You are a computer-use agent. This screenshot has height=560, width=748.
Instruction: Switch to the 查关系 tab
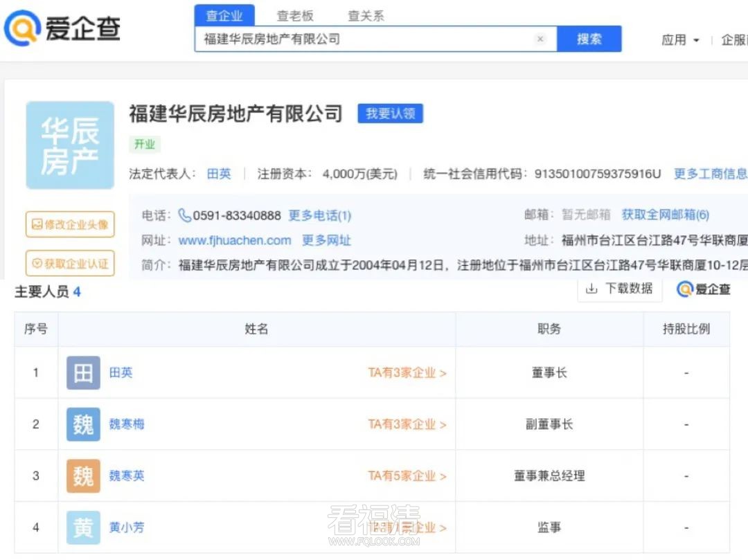coord(366,15)
